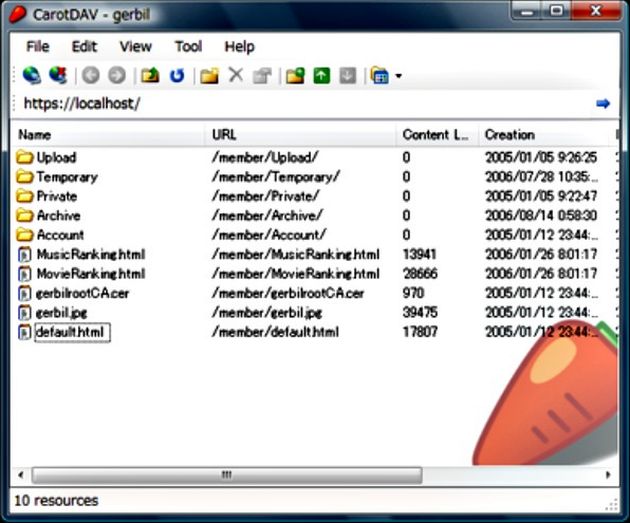Click the gray lock properties icon
The height and width of the screenshot is (523, 630).
tap(262, 76)
